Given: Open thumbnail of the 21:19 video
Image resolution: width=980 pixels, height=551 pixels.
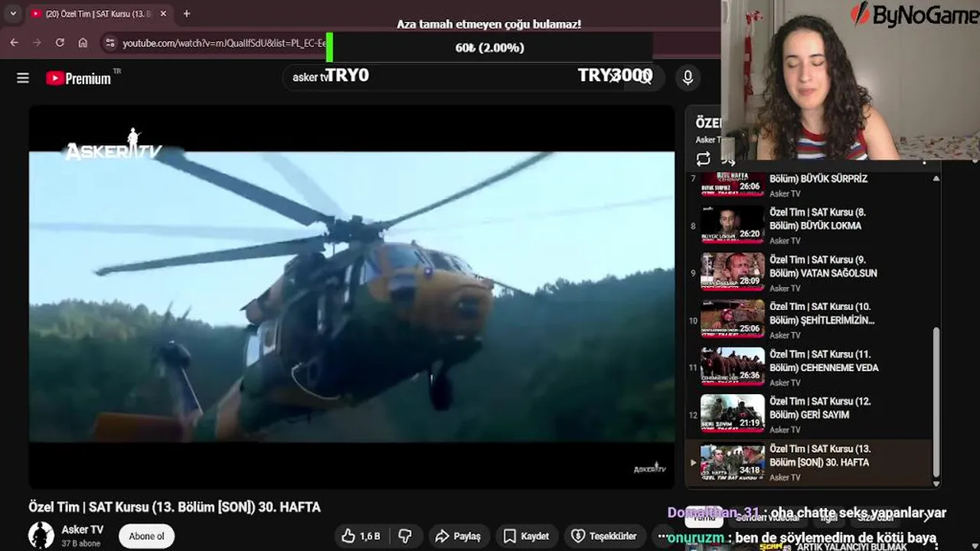Looking at the screenshot, I should click(x=733, y=413).
